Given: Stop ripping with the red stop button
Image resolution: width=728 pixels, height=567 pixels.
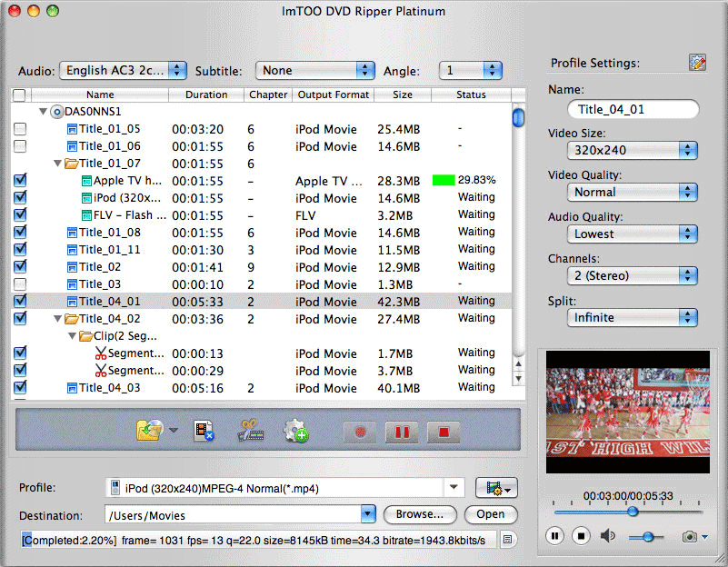Looking at the screenshot, I should (444, 433).
